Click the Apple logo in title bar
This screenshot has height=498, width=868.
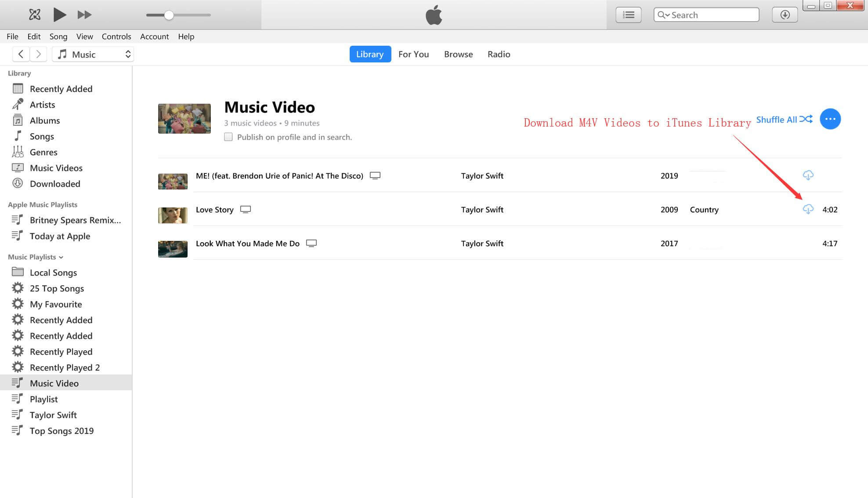click(434, 15)
